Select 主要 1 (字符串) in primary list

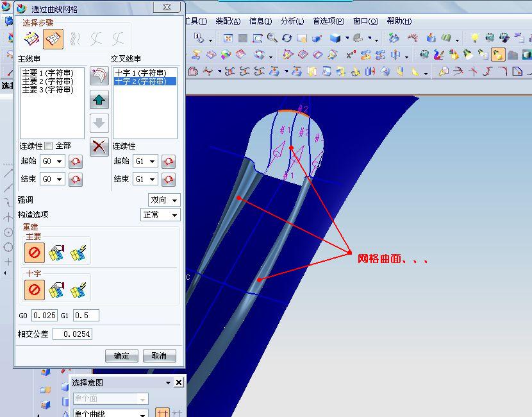(48, 73)
